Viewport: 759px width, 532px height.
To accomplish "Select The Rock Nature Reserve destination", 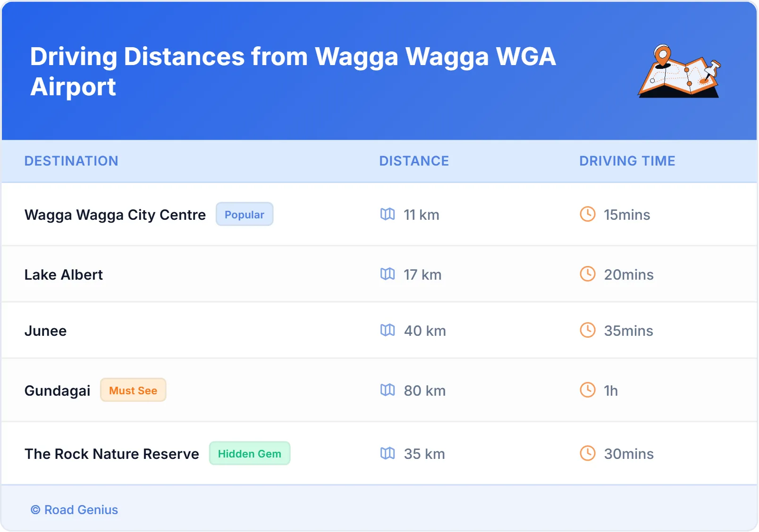I will pyautogui.click(x=112, y=454).
